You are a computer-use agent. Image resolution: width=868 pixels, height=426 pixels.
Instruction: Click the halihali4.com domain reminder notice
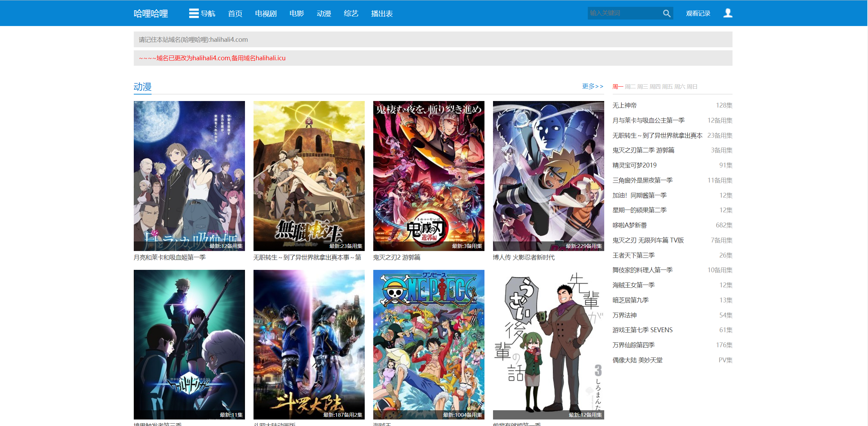click(x=193, y=40)
